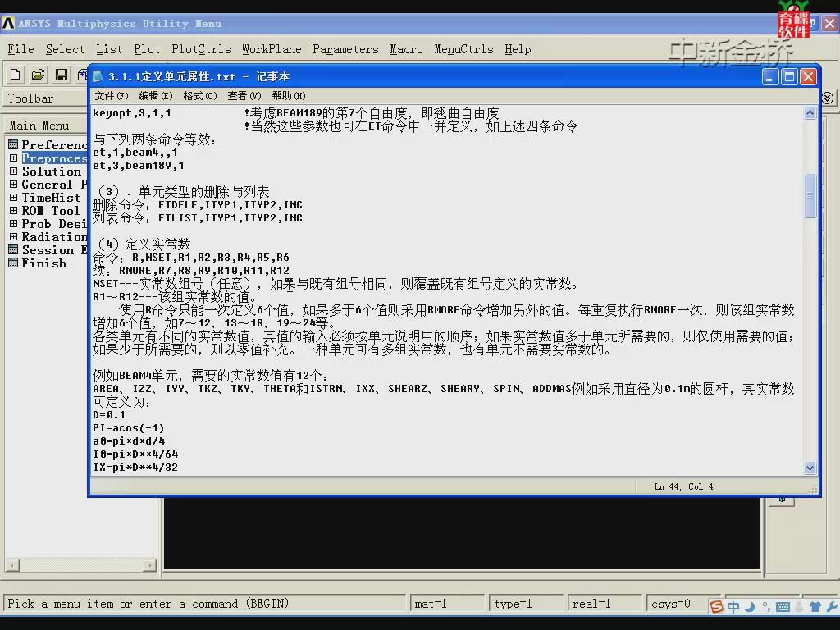Open the ANSYS Plot menu

[x=147, y=49]
